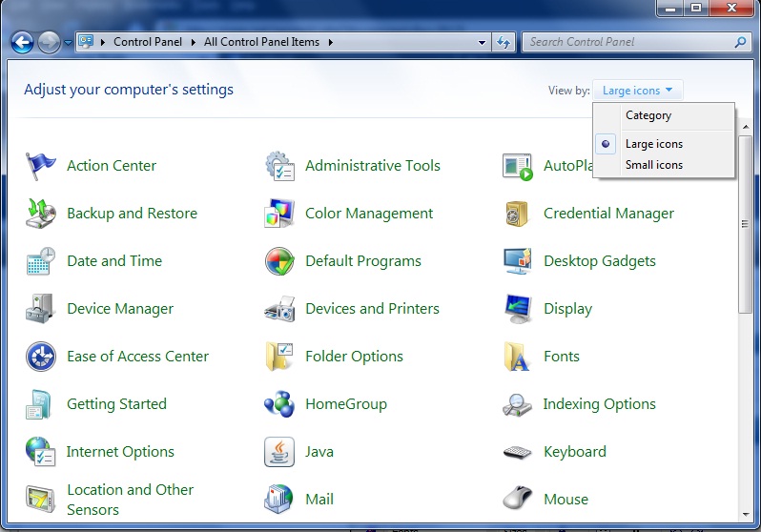761x532 pixels.
Task: Click the Control Panel icon in address bar
Action: click(x=86, y=42)
